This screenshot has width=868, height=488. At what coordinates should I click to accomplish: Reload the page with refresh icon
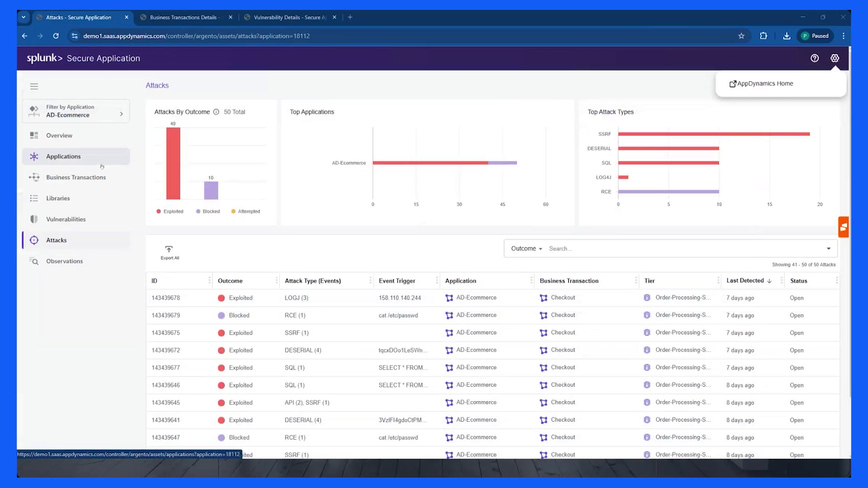[56, 36]
